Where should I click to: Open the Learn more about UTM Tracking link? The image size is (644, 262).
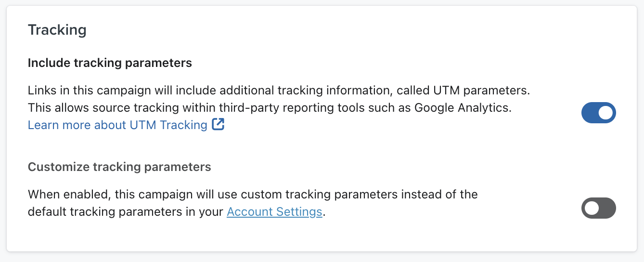click(117, 125)
